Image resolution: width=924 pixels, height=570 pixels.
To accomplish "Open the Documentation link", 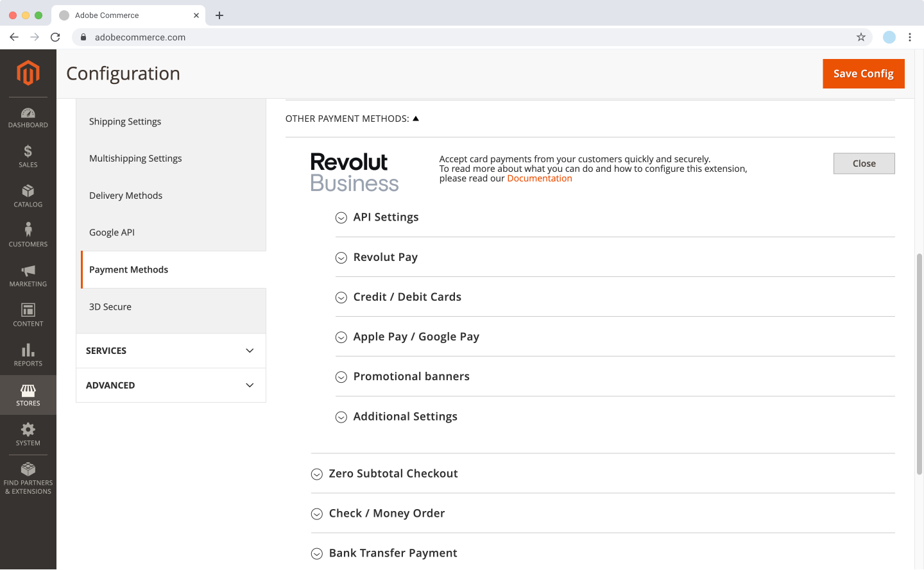I will (540, 178).
